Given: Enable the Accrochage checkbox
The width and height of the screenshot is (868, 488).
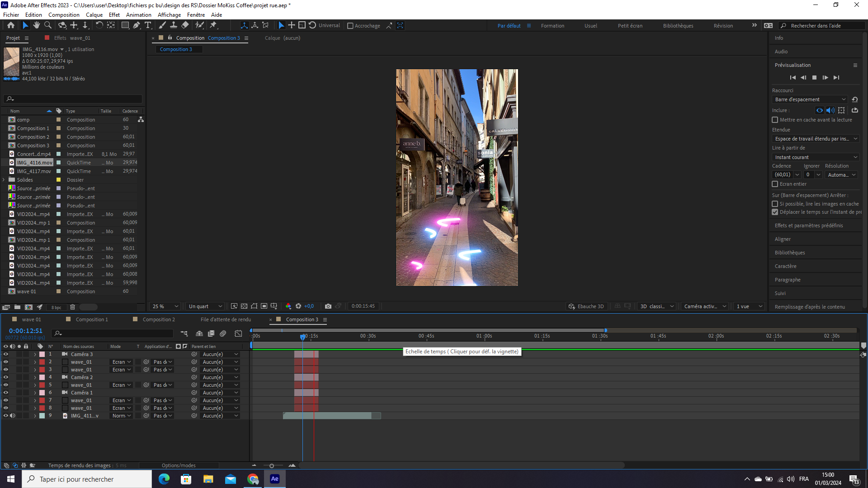Looking at the screenshot, I should tap(350, 26).
